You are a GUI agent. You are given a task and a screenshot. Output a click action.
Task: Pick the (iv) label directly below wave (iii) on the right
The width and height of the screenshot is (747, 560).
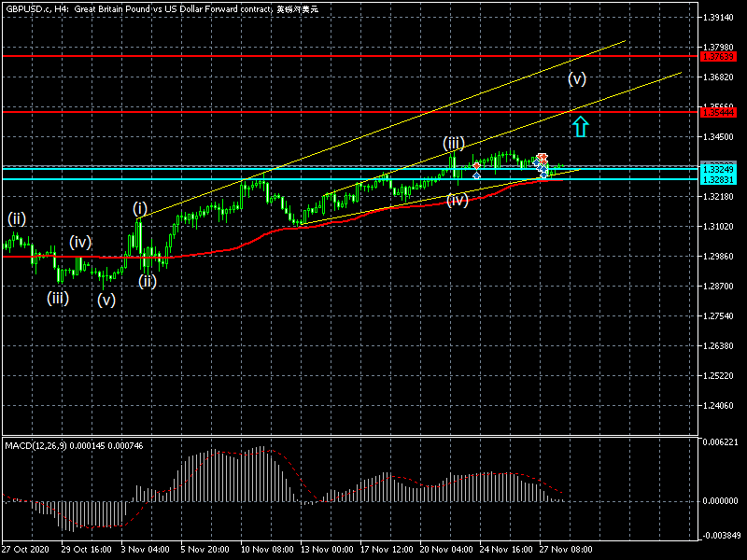click(x=457, y=199)
